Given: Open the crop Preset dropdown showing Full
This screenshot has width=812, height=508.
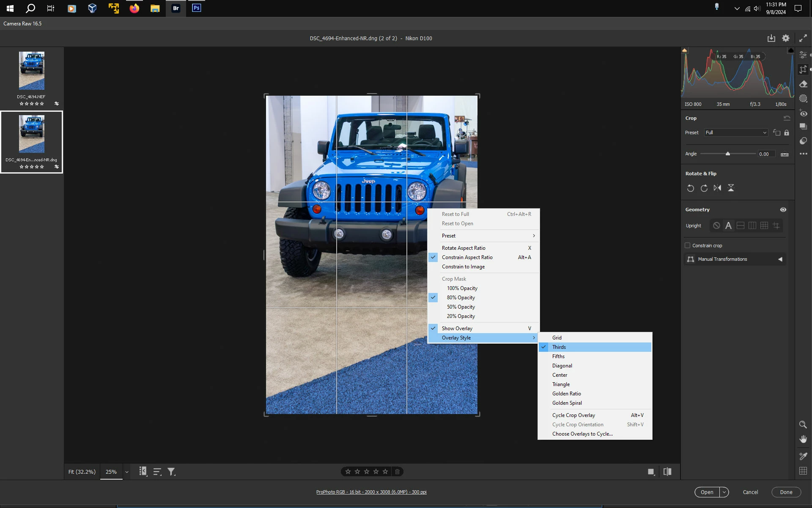Looking at the screenshot, I should point(735,133).
